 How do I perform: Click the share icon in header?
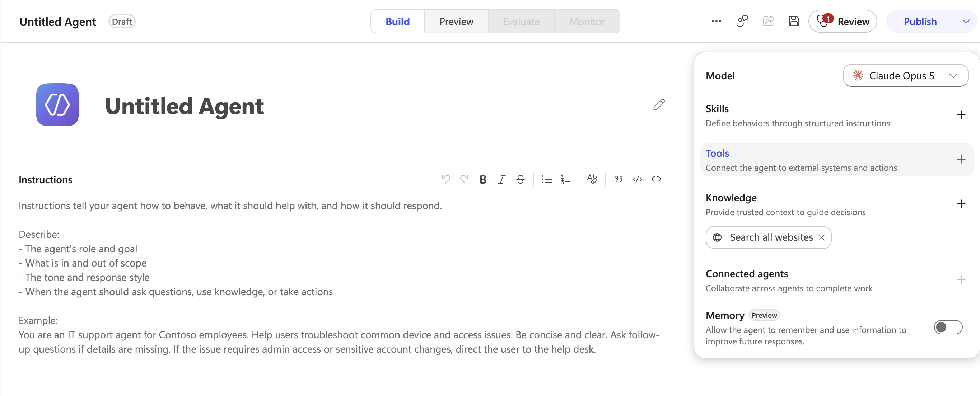769,21
